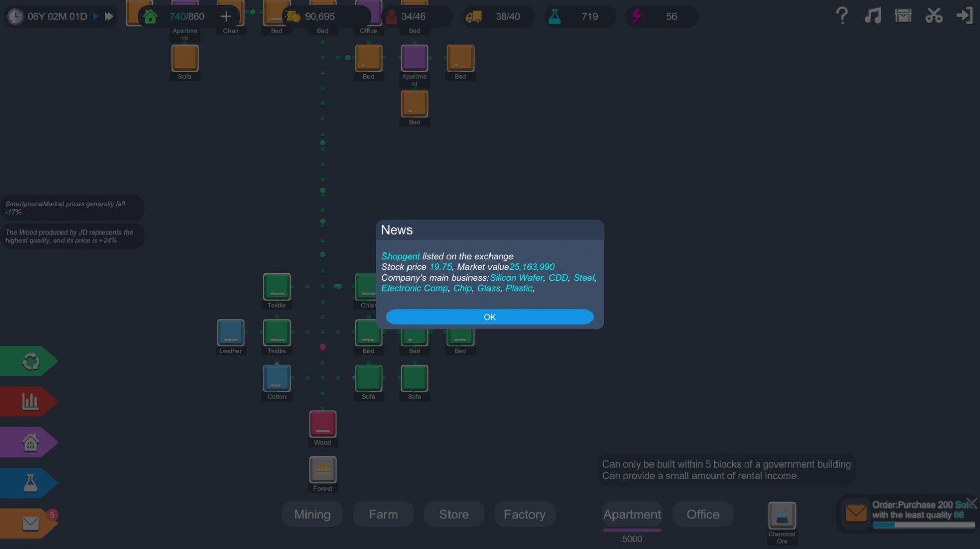This screenshot has height=549, width=980.
Task: Toggle music with the note icon
Action: click(872, 16)
